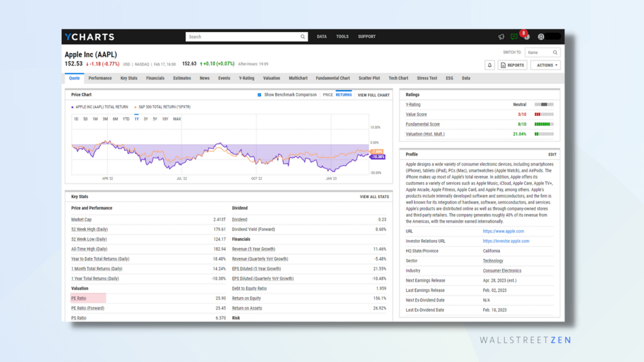Click the Technology sector link
Image resolution: width=644 pixels, height=362 pixels.
(x=493, y=261)
